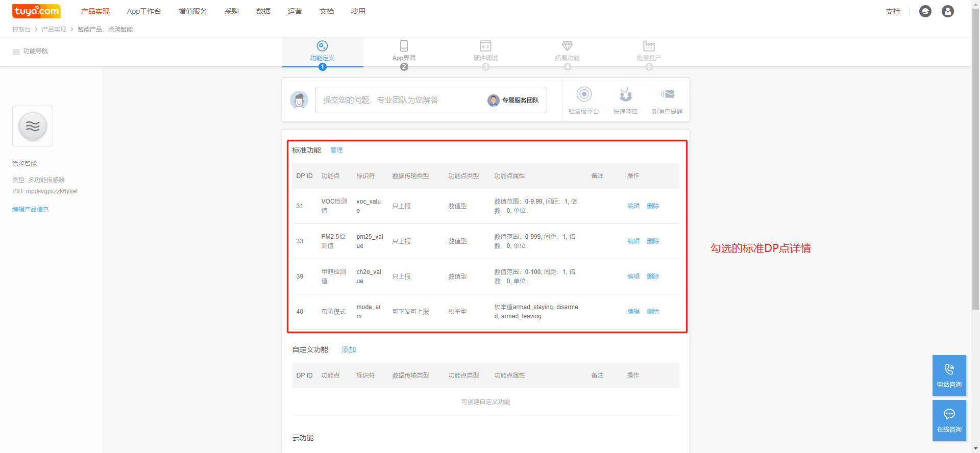The image size is (980, 453).
Task: Go to 产品实现 in the breadcrumb
Action: [54, 30]
